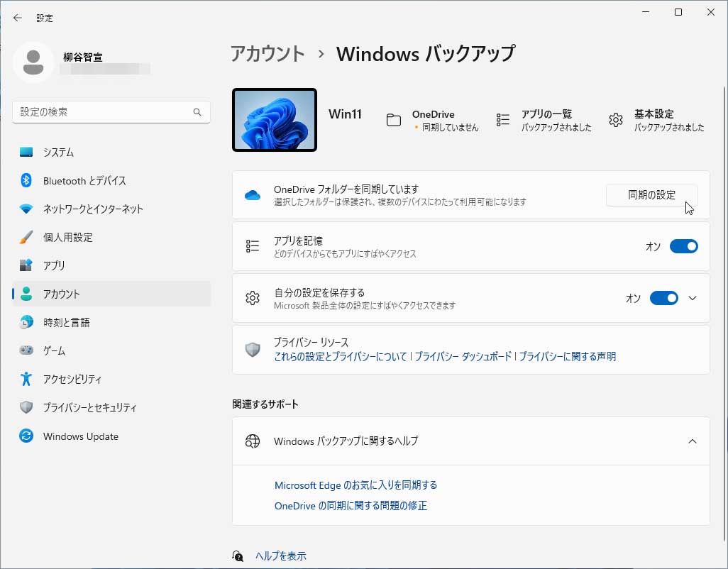Click the shield icon beside プライバシー リソース
Image resolution: width=728 pixels, height=569 pixels.
click(x=253, y=350)
